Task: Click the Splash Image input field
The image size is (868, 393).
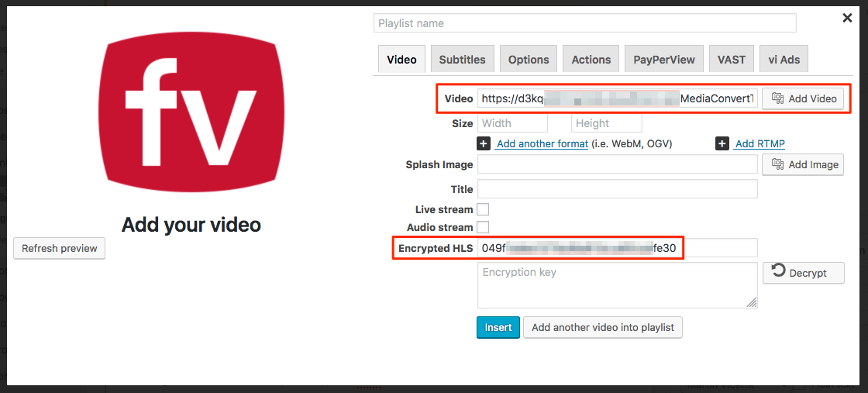Action: click(617, 164)
